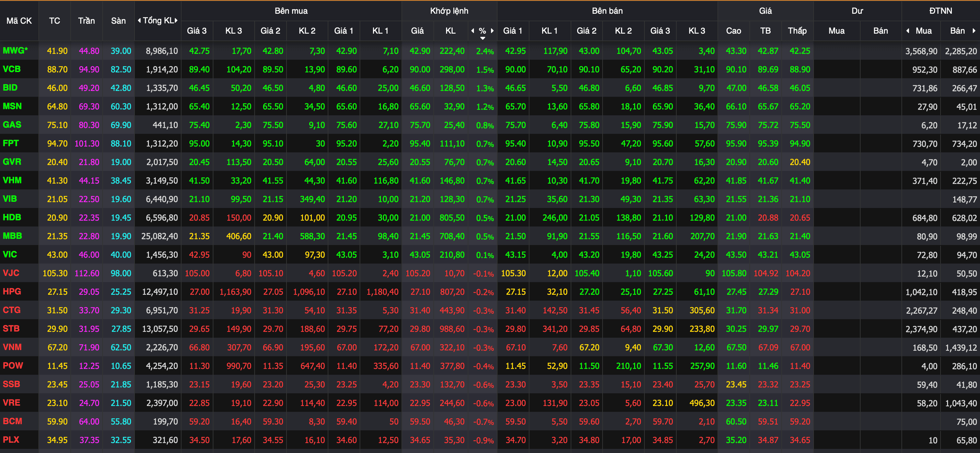Click the Dư Bán column header

pos(880,31)
